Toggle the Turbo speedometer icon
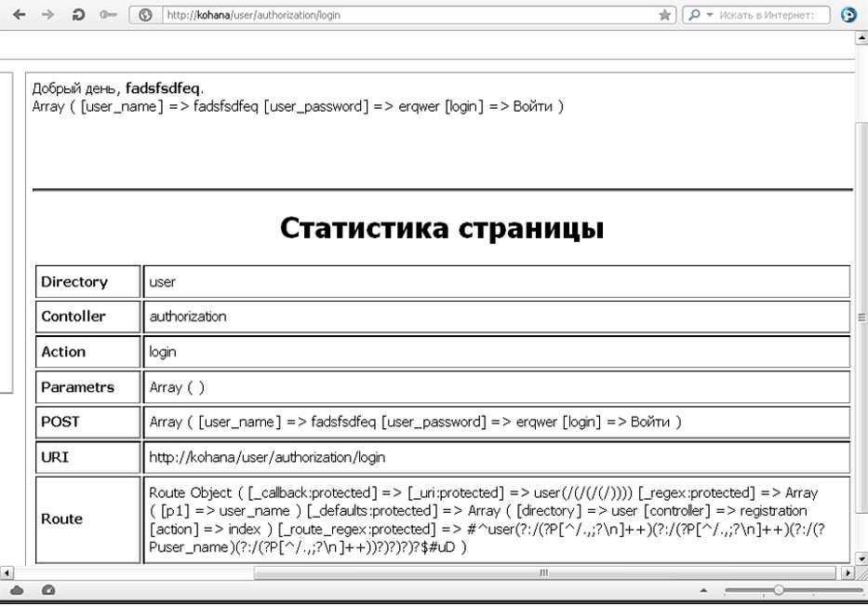Viewport: 868px width, 606px height. pyautogui.click(x=48, y=590)
